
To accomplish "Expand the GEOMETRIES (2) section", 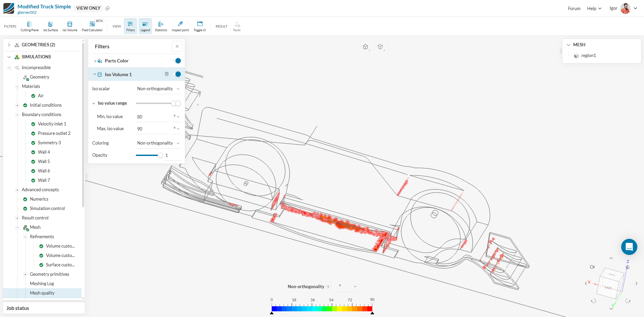I will pyautogui.click(x=9, y=45).
